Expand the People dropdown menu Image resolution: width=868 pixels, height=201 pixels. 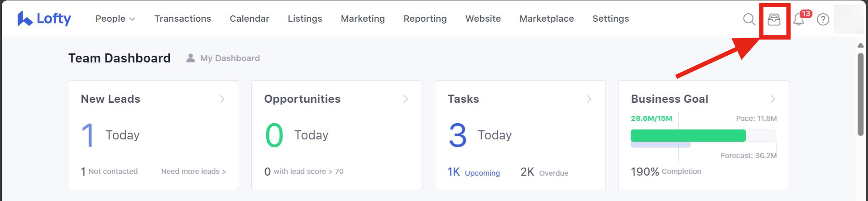pos(115,19)
